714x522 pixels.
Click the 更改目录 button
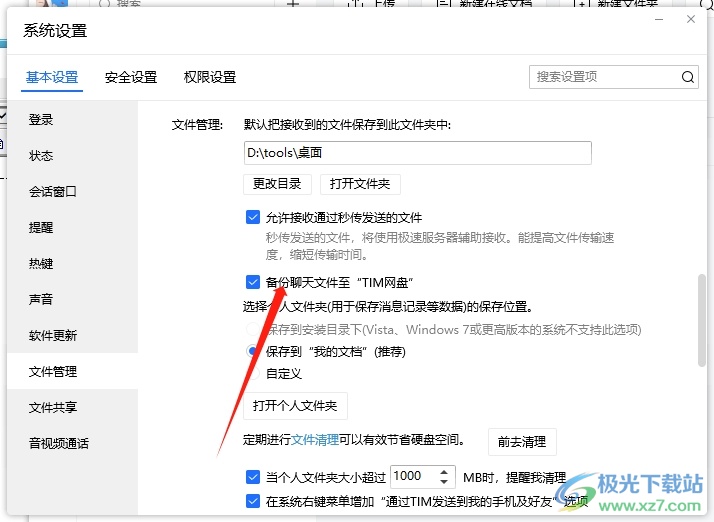(x=277, y=184)
